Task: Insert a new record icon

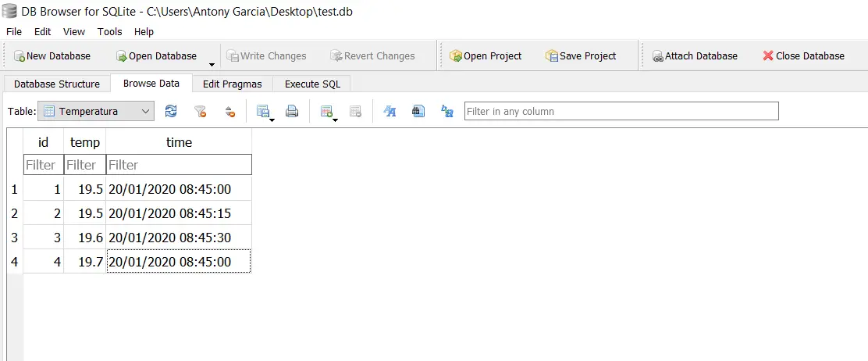Action: pyautogui.click(x=326, y=112)
